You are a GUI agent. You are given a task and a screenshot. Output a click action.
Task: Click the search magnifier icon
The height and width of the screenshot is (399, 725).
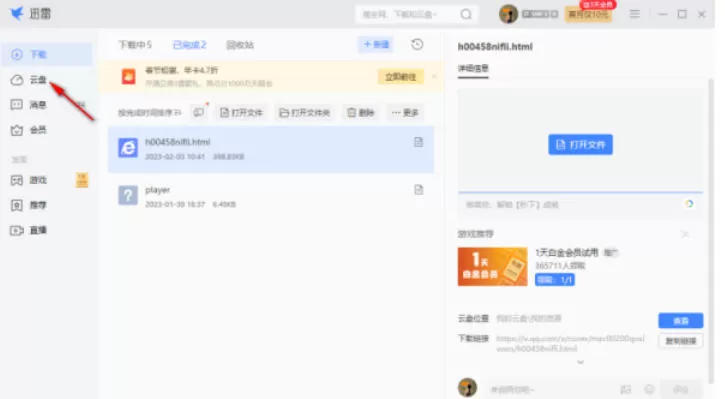466,14
